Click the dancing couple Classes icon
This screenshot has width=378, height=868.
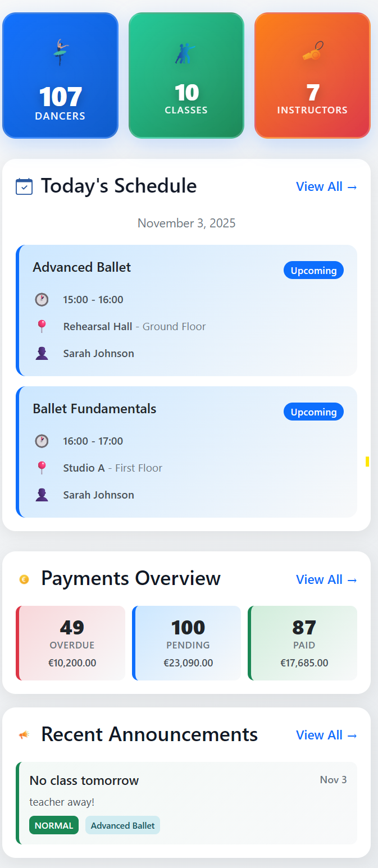pos(185,53)
